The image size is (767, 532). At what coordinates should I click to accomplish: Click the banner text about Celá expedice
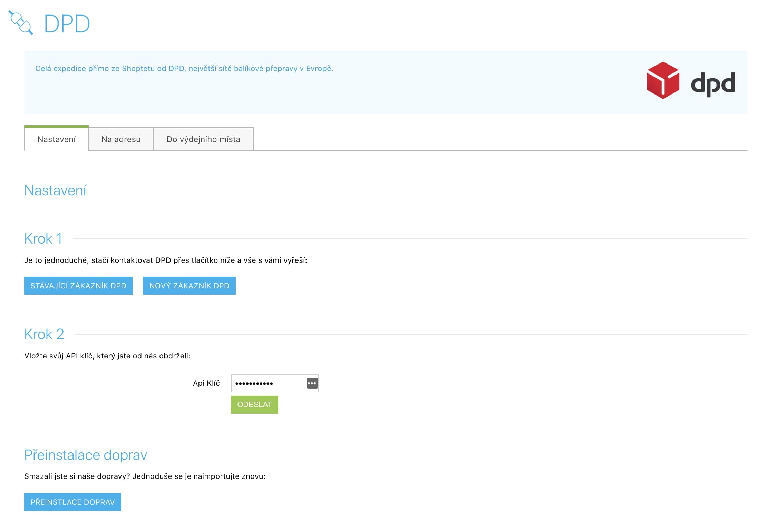tap(184, 68)
